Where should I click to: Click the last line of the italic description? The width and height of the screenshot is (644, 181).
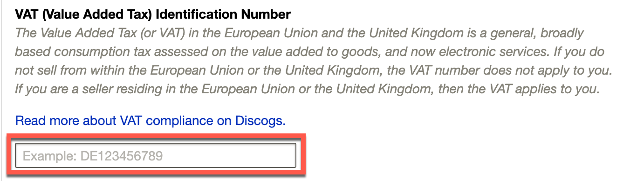tap(307, 89)
